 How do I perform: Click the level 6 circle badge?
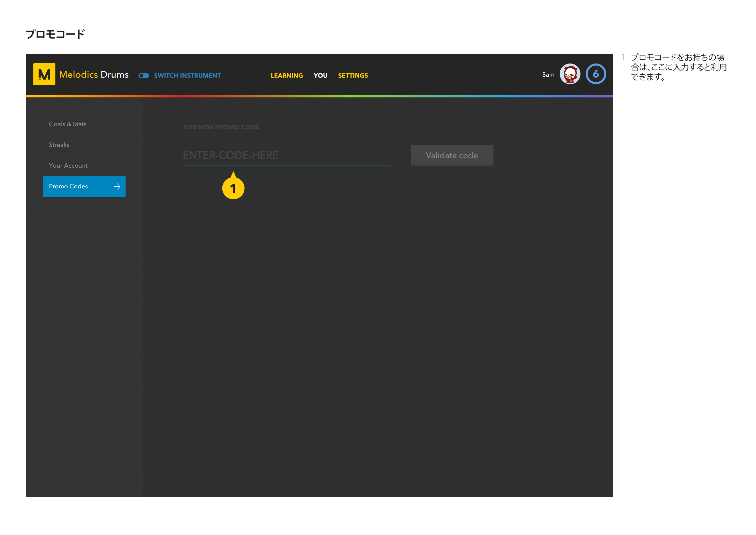coord(596,74)
